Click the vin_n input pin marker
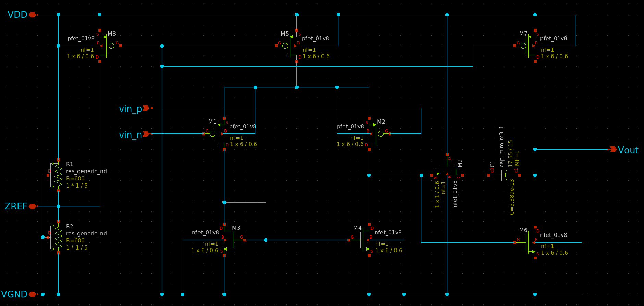644x306 pixels. click(x=146, y=134)
